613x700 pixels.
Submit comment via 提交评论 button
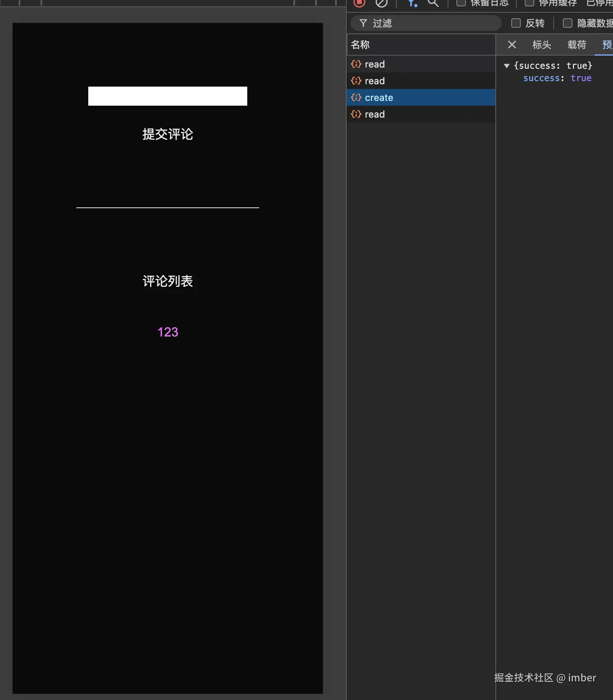(168, 134)
